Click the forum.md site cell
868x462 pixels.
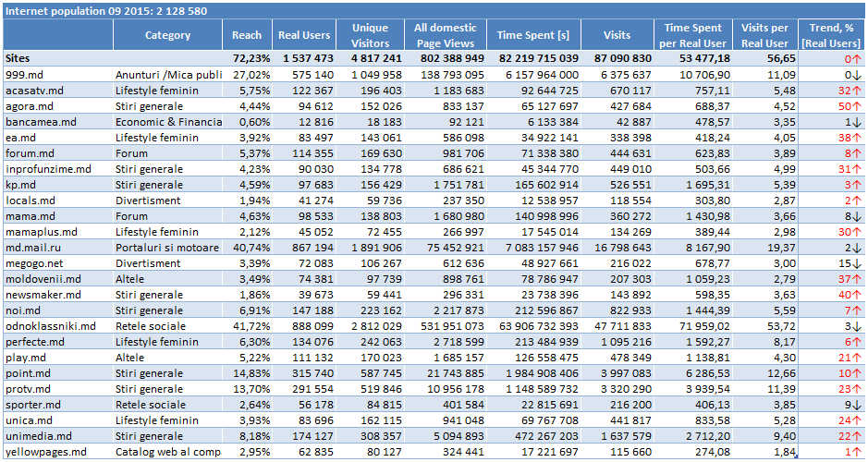coord(57,153)
